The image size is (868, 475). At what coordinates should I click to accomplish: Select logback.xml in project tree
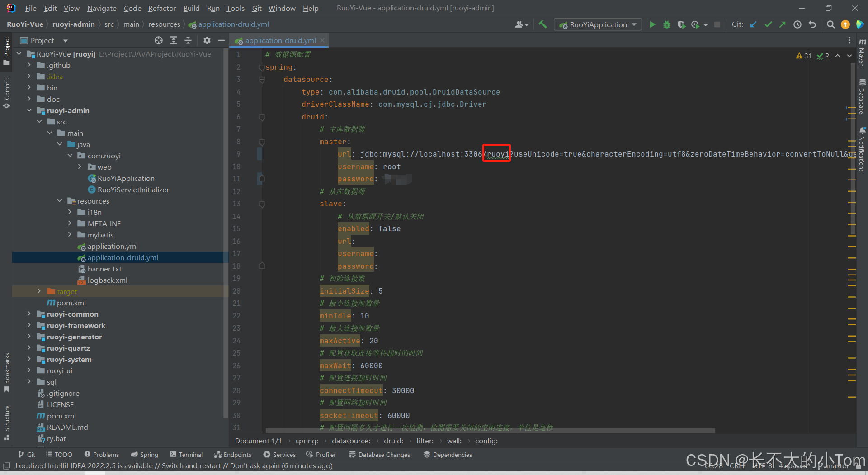coord(108,280)
